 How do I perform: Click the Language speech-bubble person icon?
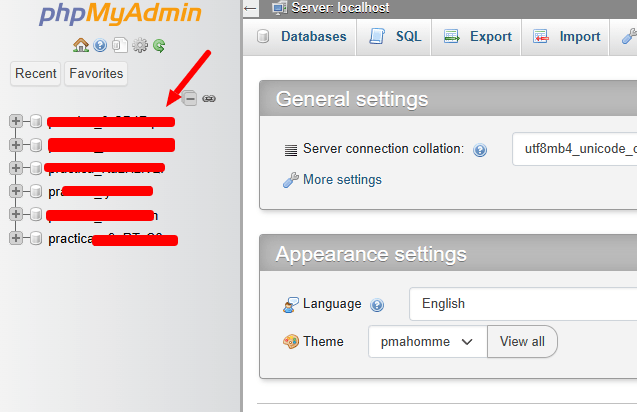click(x=290, y=305)
